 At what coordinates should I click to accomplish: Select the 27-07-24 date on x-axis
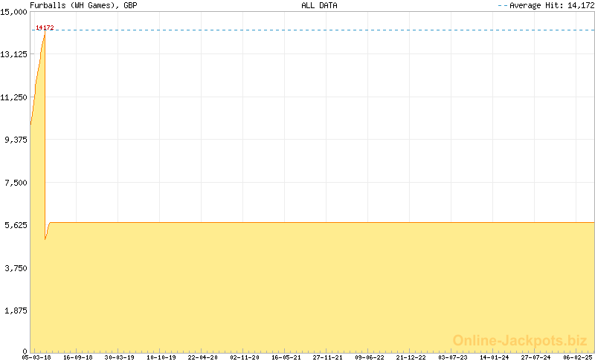pyautogui.click(x=536, y=357)
